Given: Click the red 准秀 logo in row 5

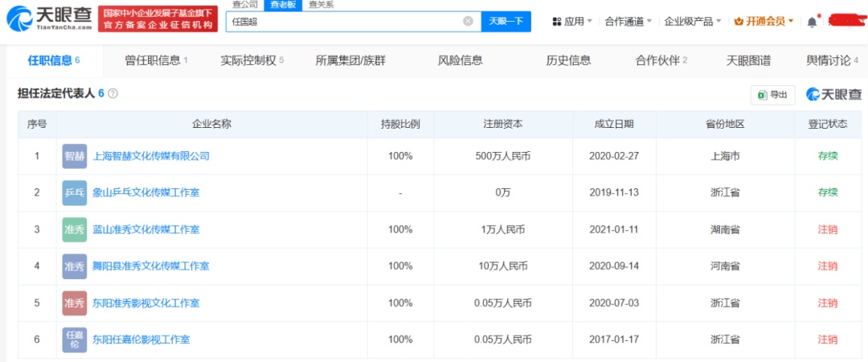Looking at the screenshot, I should [74, 303].
